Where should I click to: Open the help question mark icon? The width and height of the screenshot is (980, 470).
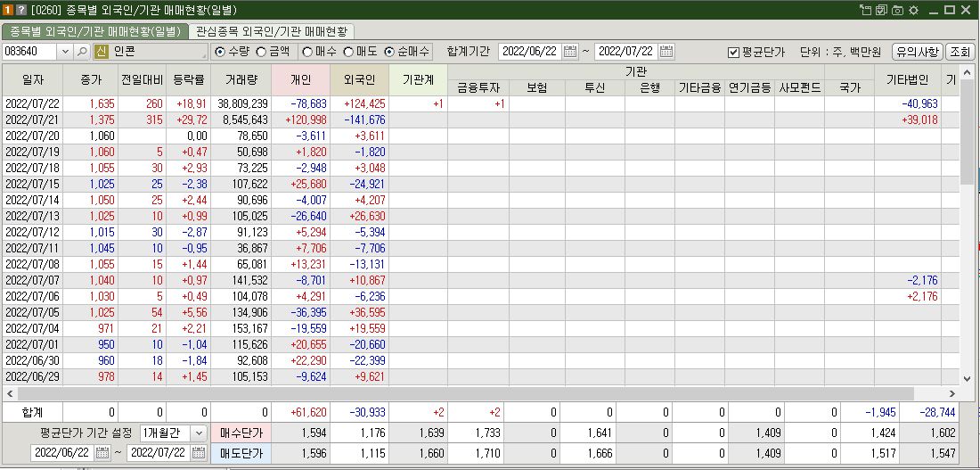[20, 10]
